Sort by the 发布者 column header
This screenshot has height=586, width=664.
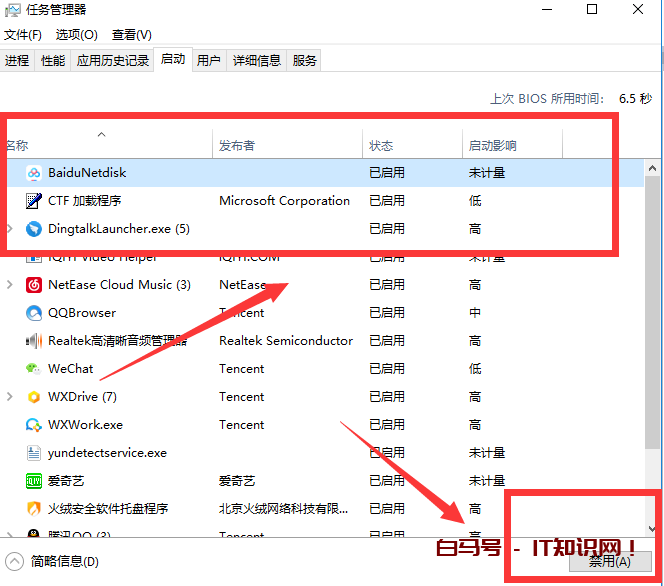pos(287,145)
